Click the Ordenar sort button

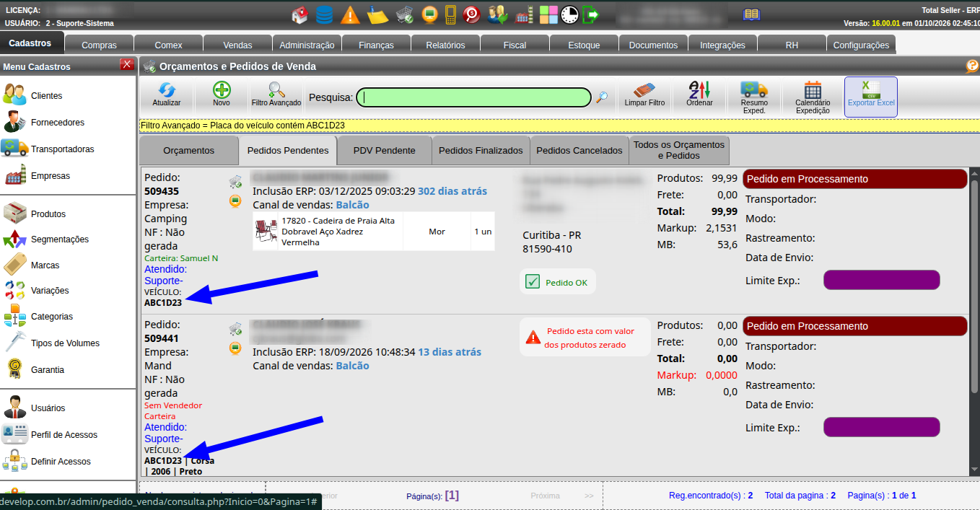pos(700,94)
